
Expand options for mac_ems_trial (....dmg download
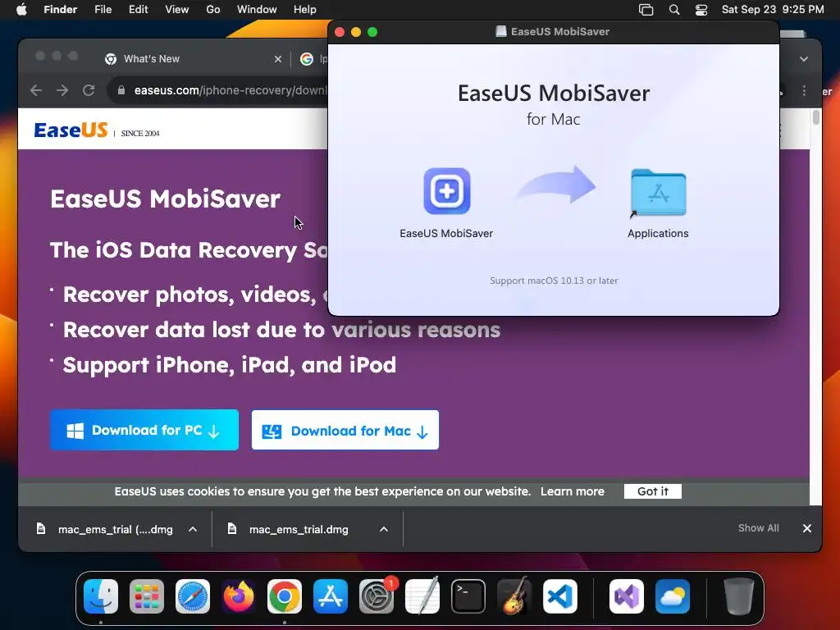point(193,529)
